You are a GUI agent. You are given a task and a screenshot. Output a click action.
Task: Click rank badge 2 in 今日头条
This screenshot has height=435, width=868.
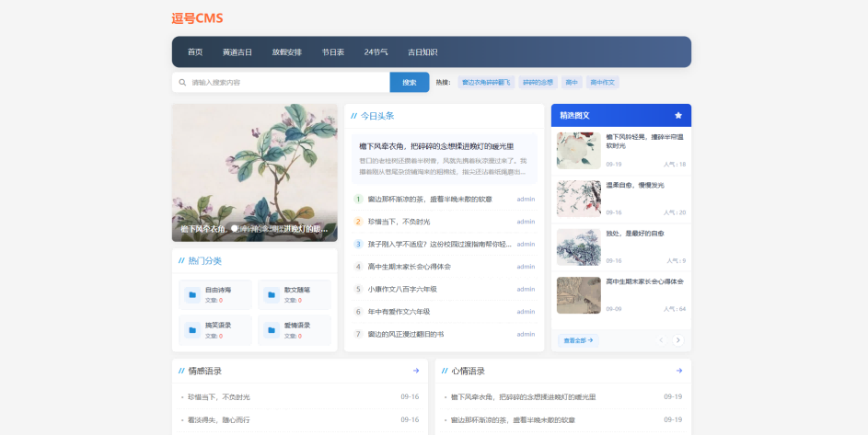[x=358, y=222]
